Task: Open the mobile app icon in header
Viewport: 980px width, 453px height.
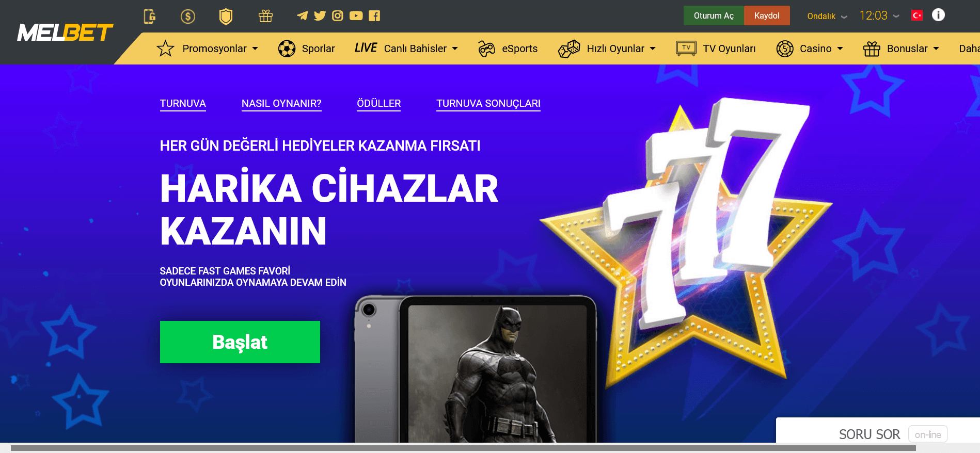Action: tap(150, 17)
